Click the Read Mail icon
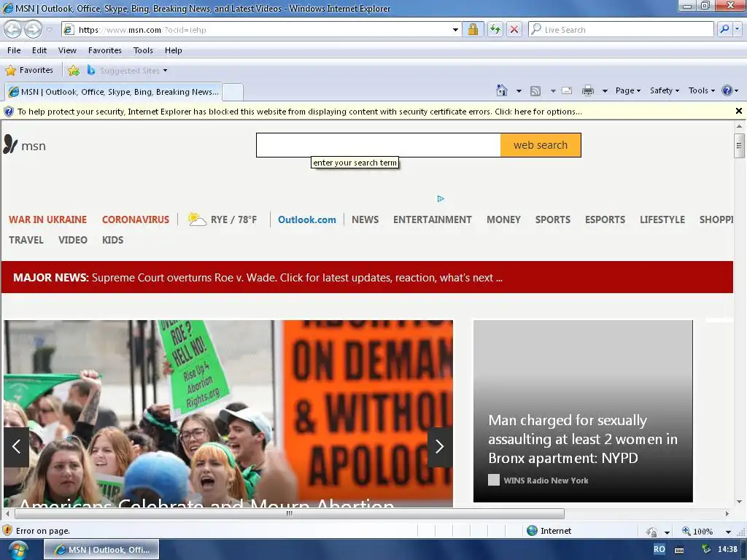The image size is (747, 560). tap(567, 90)
